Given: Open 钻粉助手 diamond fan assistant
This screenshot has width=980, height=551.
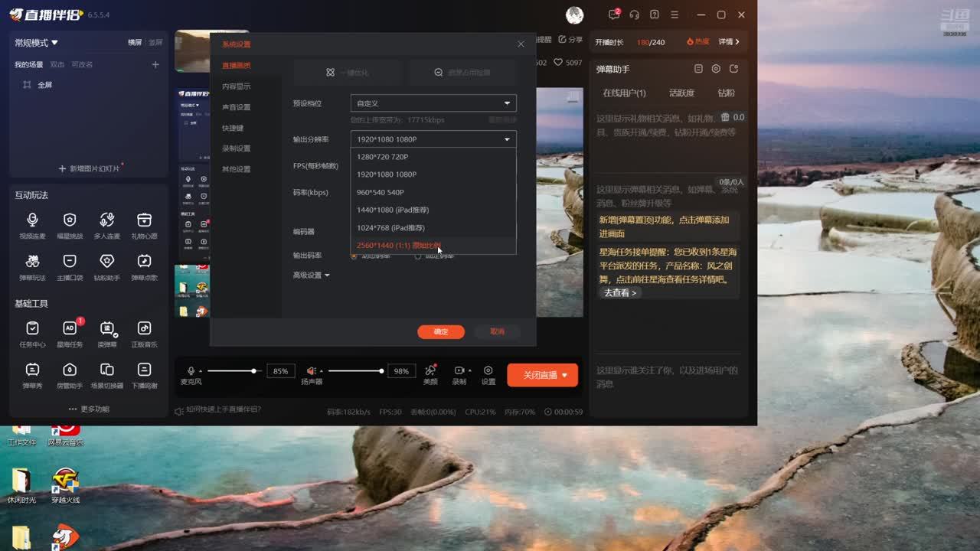Looking at the screenshot, I should [x=107, y=266].
